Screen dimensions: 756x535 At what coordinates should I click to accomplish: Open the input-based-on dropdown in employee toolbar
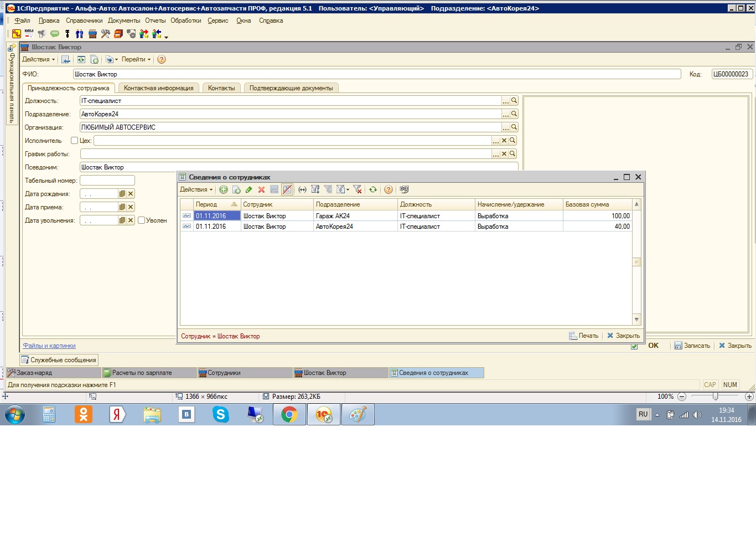pyautogui.click(x=111, y=59)
